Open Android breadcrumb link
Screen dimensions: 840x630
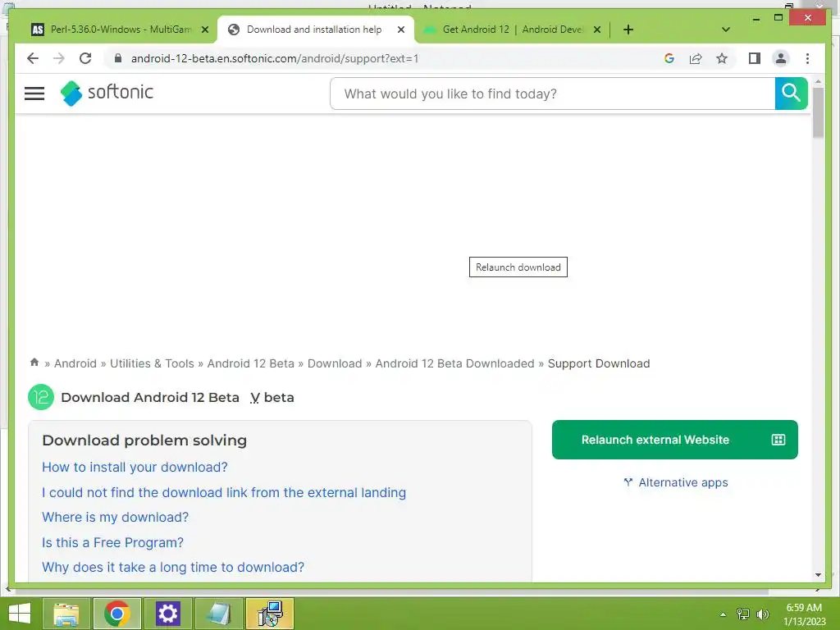75,363
